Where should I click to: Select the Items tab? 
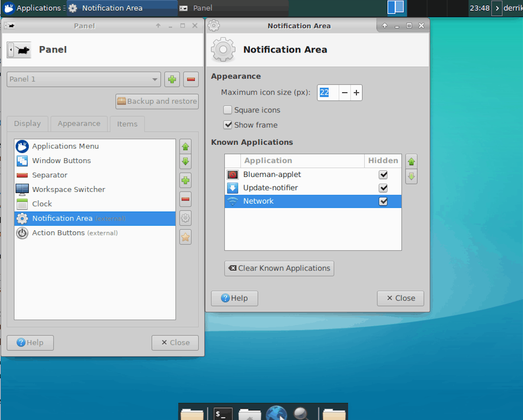[127, 124]
